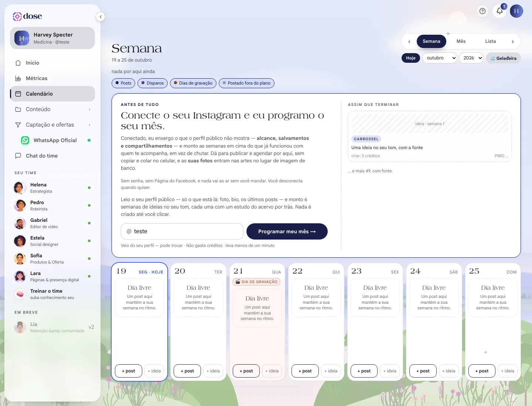Open the Harvey Specter profile card
The width and height of the screenshot is (532, 406).
[x=52, y=38]
